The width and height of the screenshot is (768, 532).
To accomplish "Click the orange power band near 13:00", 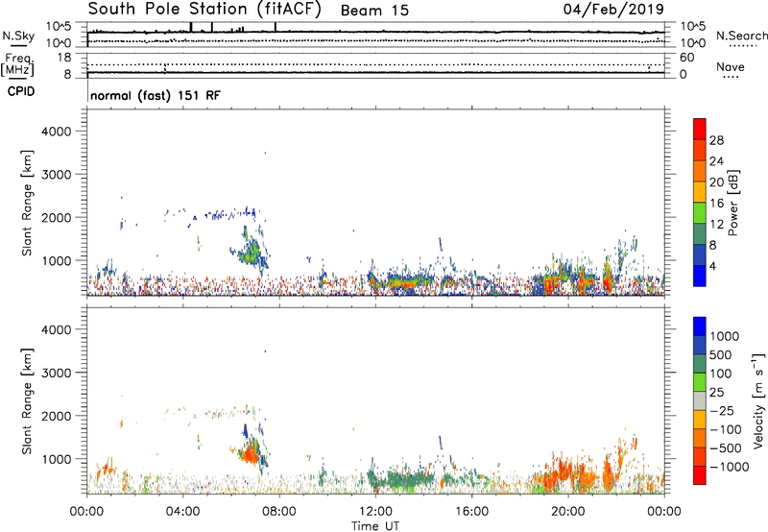I will tap(401, 282).
